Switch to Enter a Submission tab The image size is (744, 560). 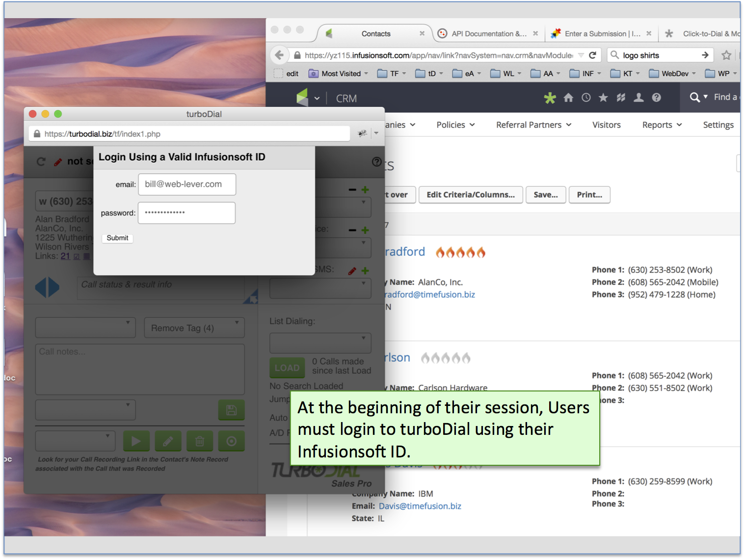point(602,33)
